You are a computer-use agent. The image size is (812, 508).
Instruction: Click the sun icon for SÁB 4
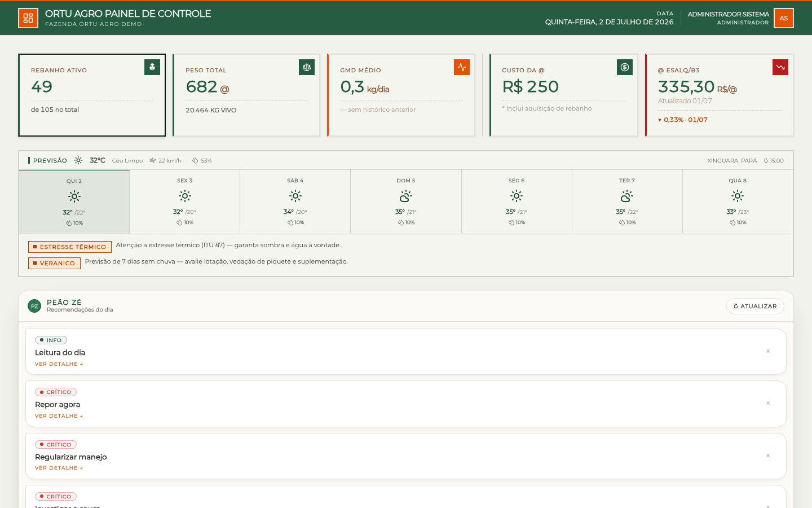tap(295, 196)
